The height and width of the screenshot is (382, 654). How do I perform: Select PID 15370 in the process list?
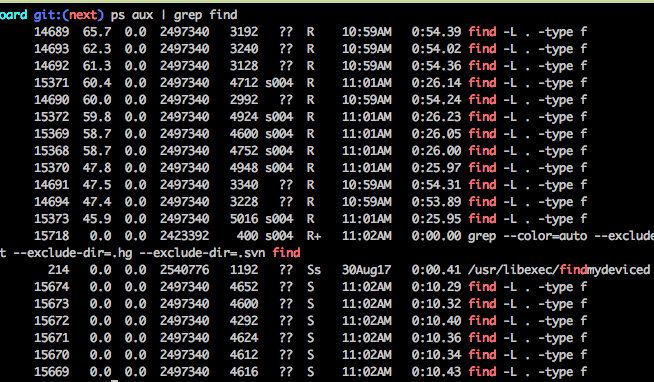pos(51,168)
